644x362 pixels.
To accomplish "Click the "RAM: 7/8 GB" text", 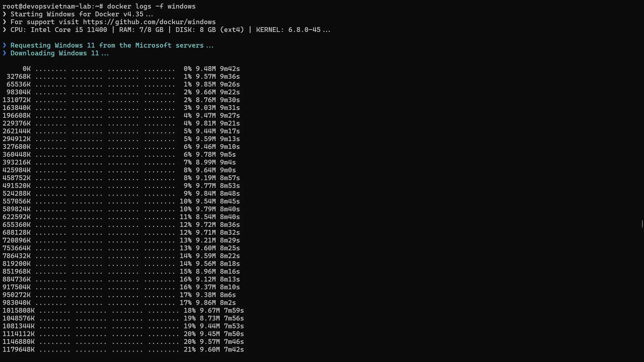I will [x=141, y=30].
